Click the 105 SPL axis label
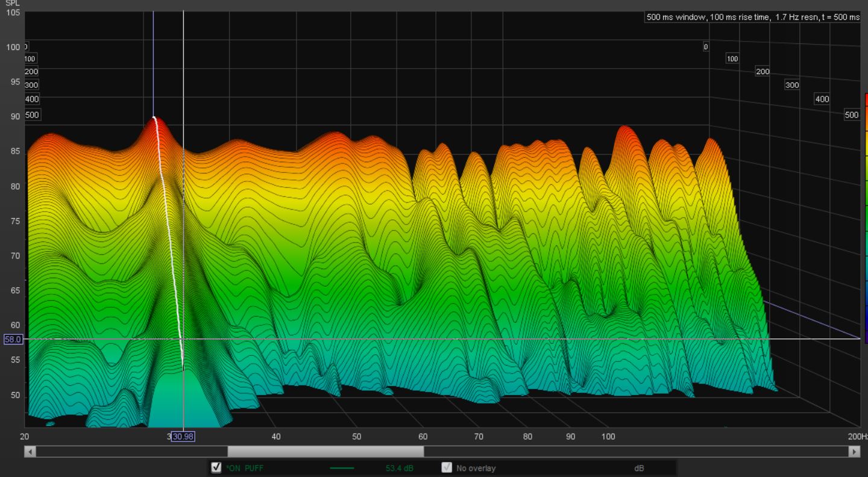 (x=13, y=13)
